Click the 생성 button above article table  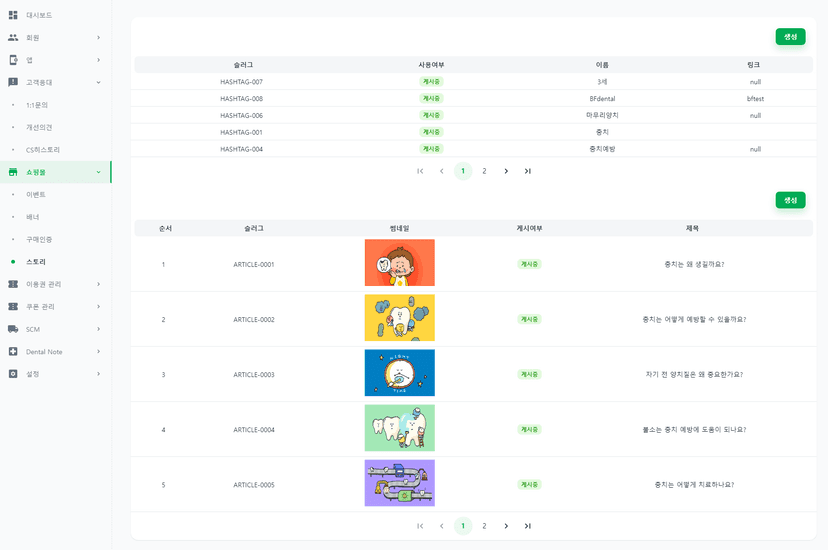click(790, 200)
